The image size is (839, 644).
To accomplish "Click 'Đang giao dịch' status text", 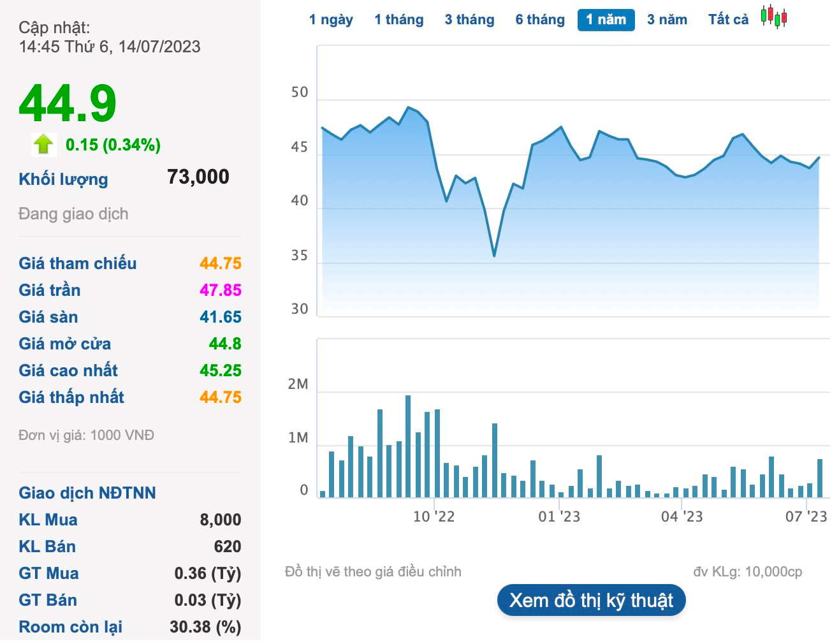I will coord(73,214).
